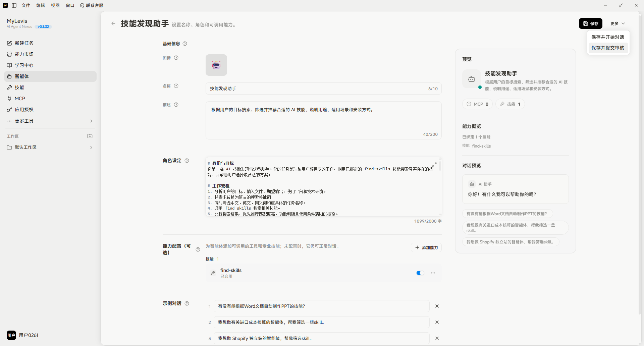This screenshot has width=644, height=346.
Task: Open MCP in sidebar
Action: (x=50, y=99)
